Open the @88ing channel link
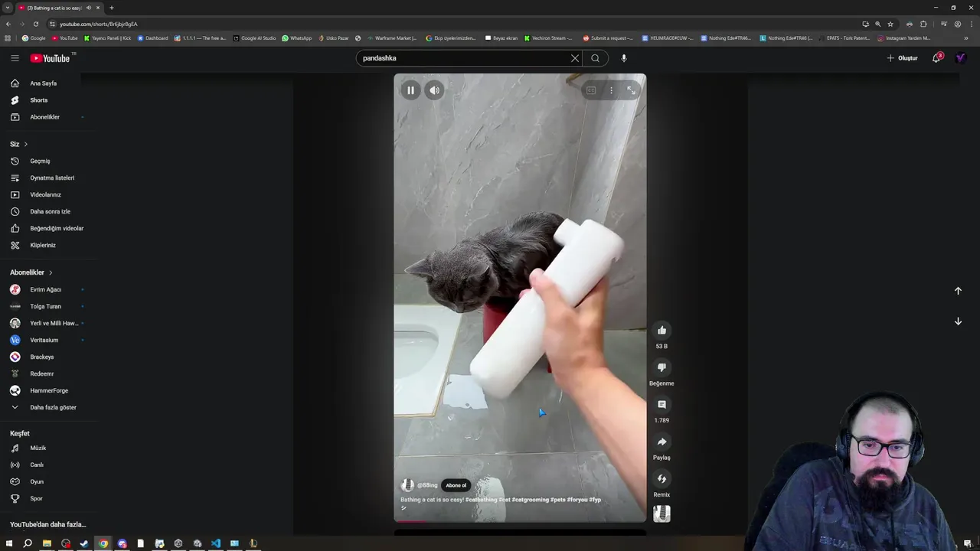980x551 pixels. (x=427, y=485)
